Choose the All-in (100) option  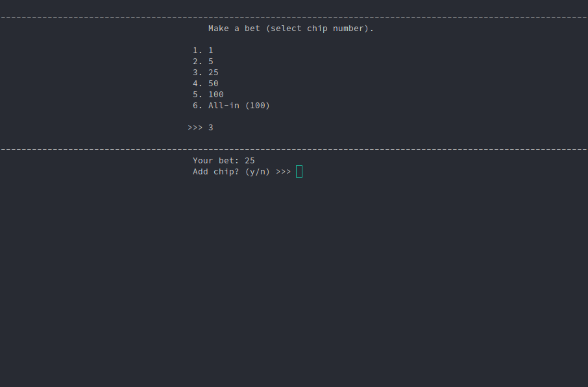click(230, 105)
